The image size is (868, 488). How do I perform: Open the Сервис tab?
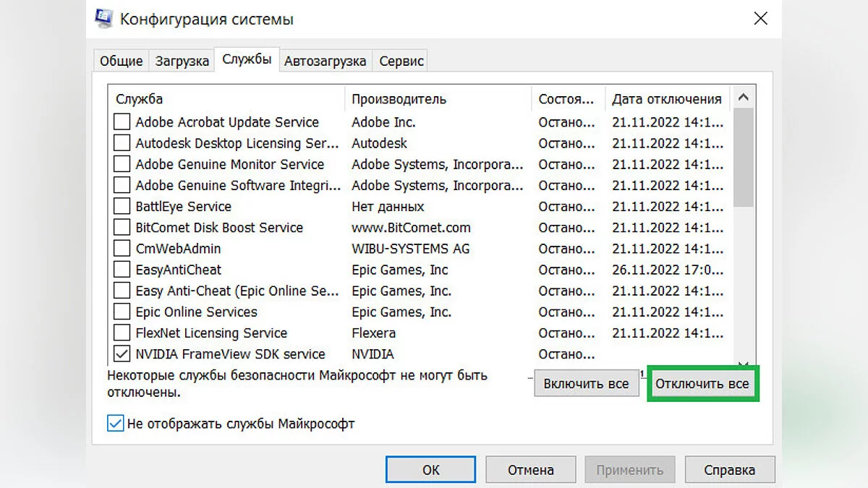click(401, 61)
